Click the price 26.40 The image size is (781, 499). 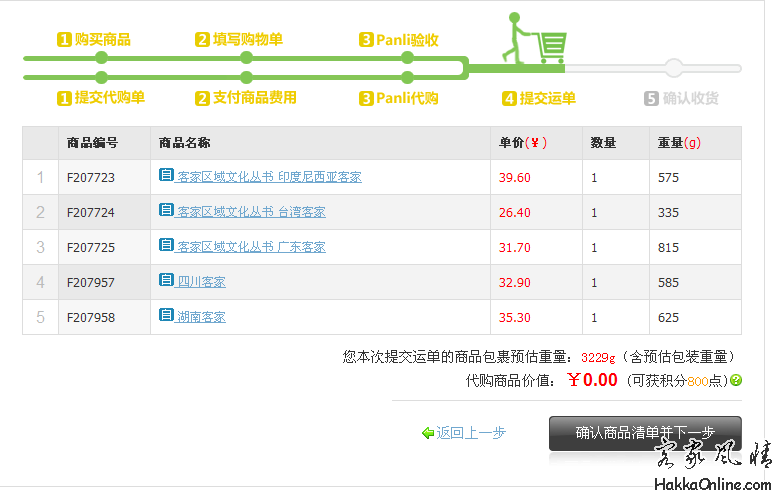click(x=515, y=213)
